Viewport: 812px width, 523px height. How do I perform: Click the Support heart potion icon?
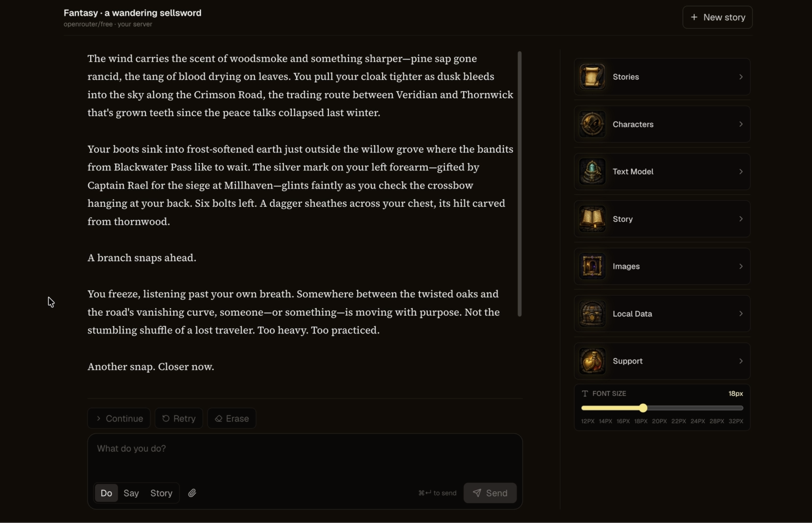click(592, 361)
